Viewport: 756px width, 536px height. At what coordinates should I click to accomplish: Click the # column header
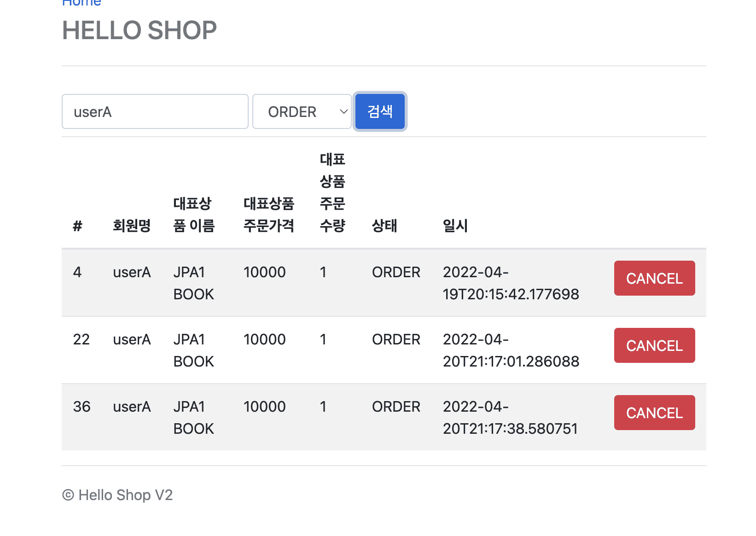77,226
